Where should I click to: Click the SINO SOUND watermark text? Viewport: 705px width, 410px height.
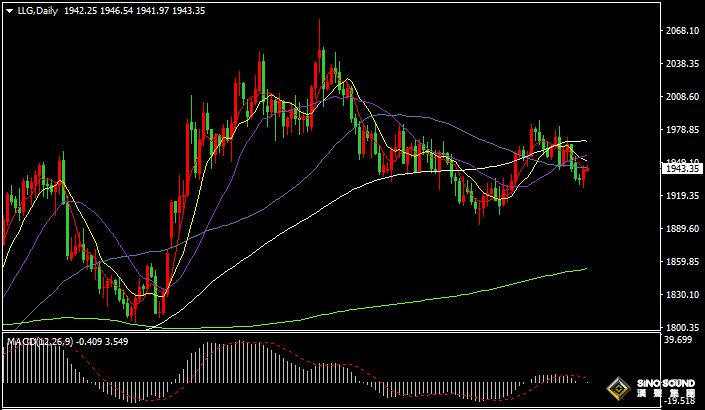(667, 383)
